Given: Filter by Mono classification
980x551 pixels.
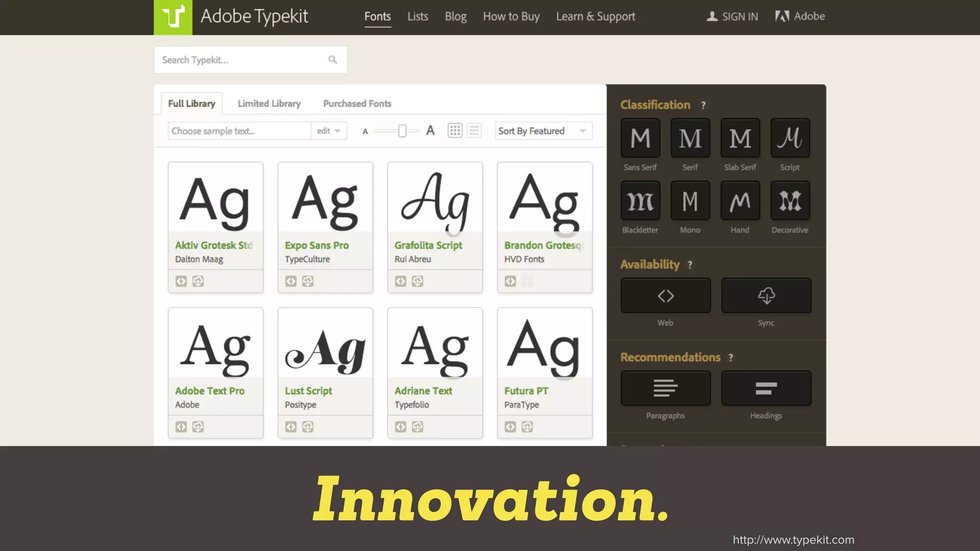Looking at the screenshot, I should coord(690,200).
